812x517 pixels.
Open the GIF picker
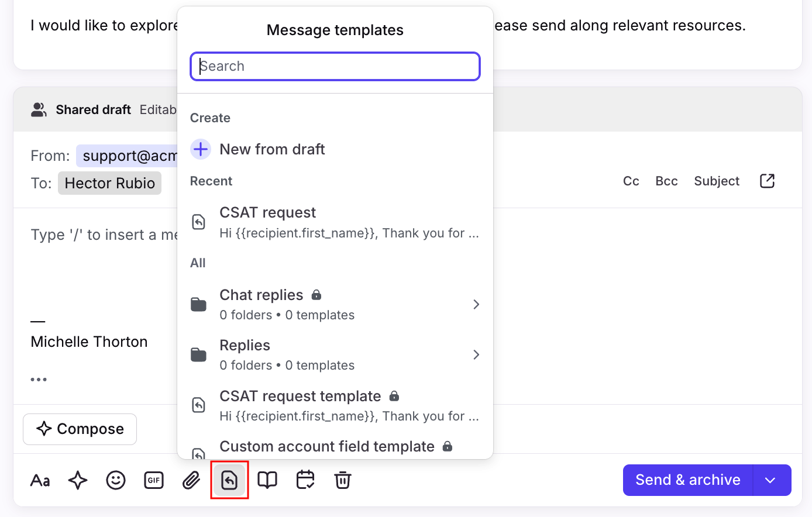(154, 480)
